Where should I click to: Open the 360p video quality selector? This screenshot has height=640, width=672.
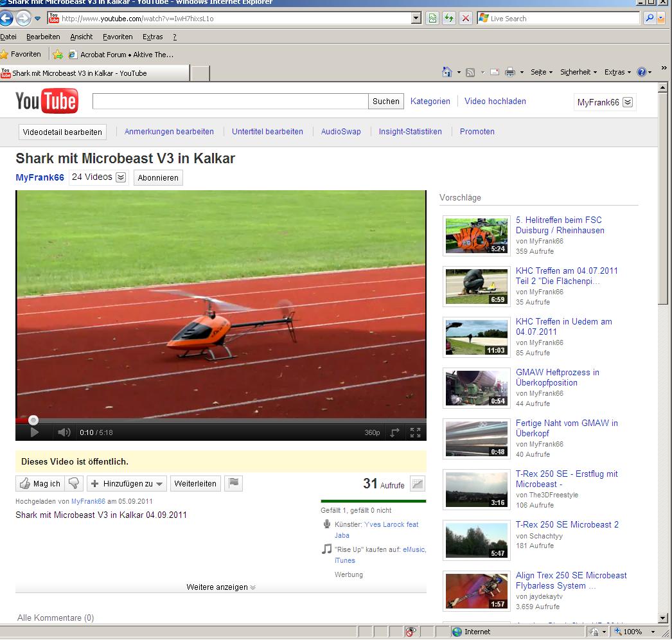[x=372, y=432]
